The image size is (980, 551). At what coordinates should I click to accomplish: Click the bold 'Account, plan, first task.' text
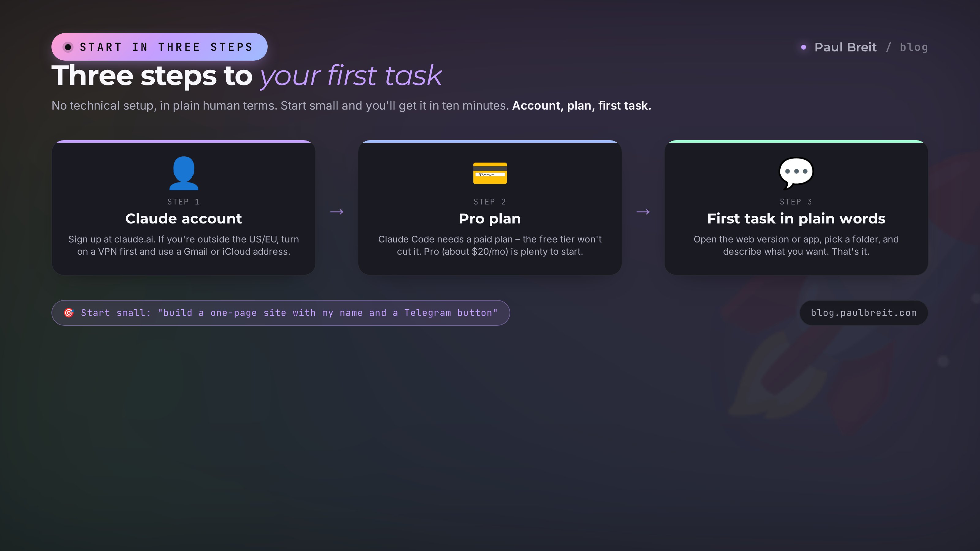[581, 105]
